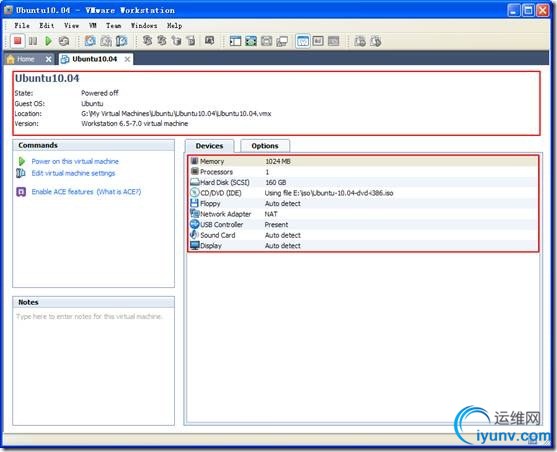Click the Powered off state value
The image size is (557, 452).
(100, 93)
